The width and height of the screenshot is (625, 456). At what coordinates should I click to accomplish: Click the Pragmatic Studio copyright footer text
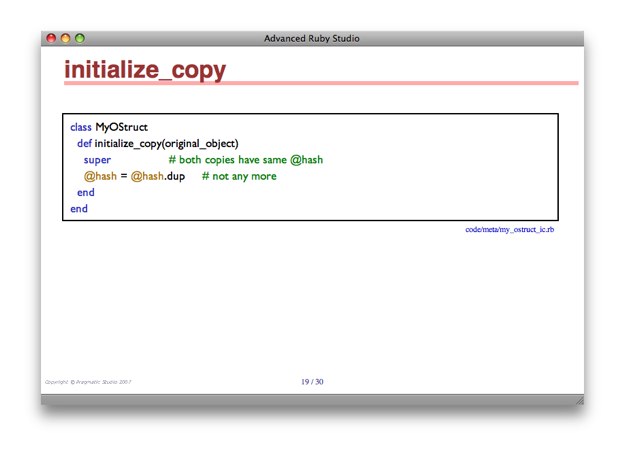(89, 382)
